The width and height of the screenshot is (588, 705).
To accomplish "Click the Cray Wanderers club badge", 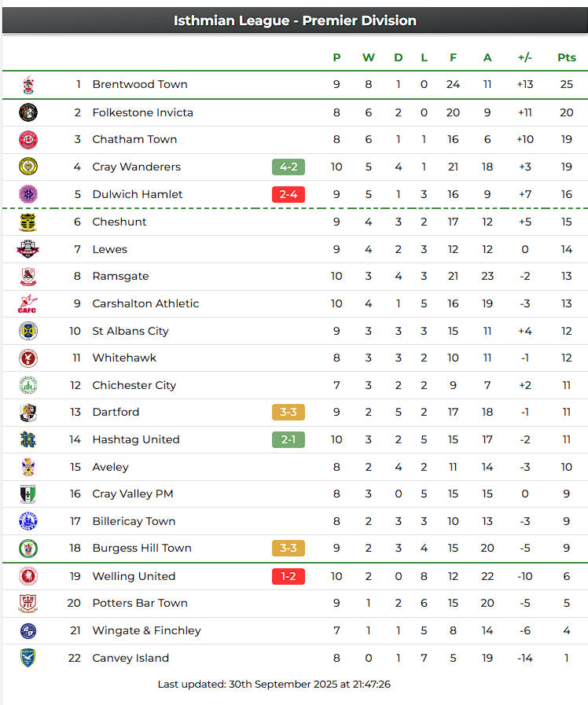I will [x=28, y=167].
